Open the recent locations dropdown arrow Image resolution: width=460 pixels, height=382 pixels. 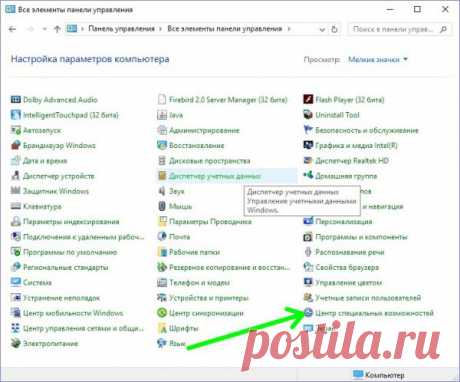pos(44,29)
